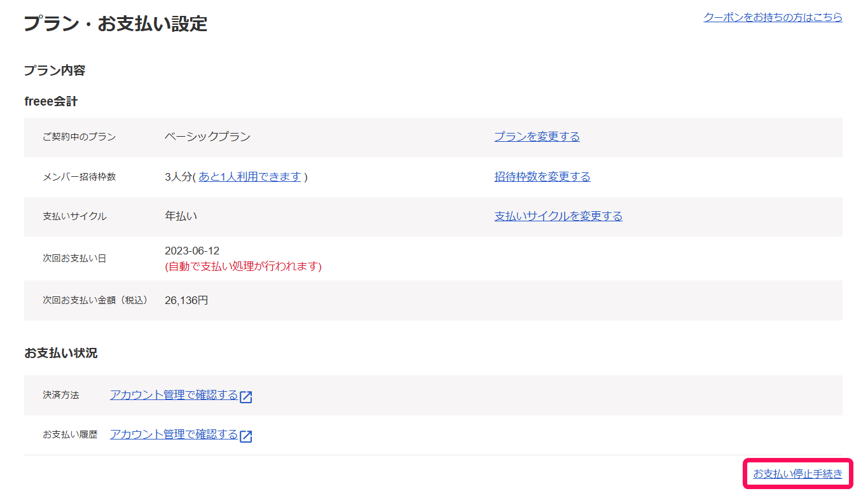868x498 pixels.
Task: Click external-link icon in 決済方法 row
Action: (x=246, y=397)
